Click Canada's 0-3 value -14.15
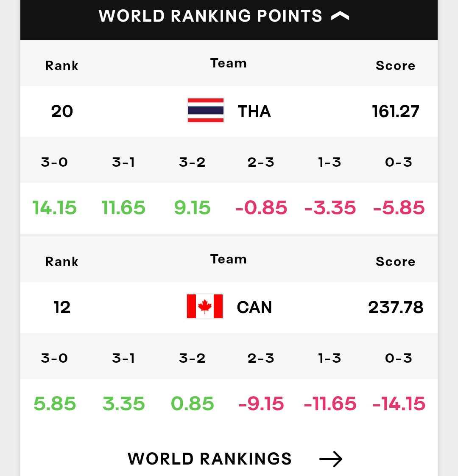Image resolution: width=458 pixels, height=476 pixels. click(x=399, y=403)
